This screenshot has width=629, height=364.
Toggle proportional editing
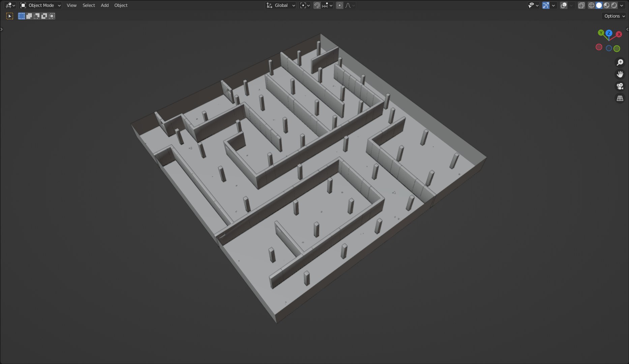pyautogui.click(x=340, y=5)
